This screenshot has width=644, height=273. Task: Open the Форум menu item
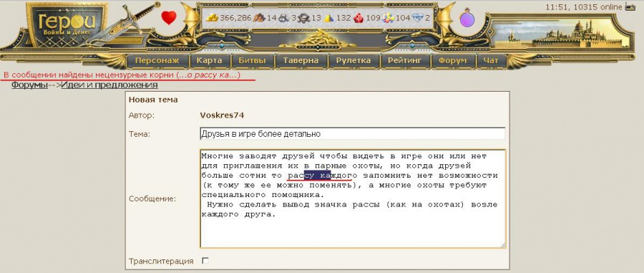pyautogui.click(x=452, y=60)
